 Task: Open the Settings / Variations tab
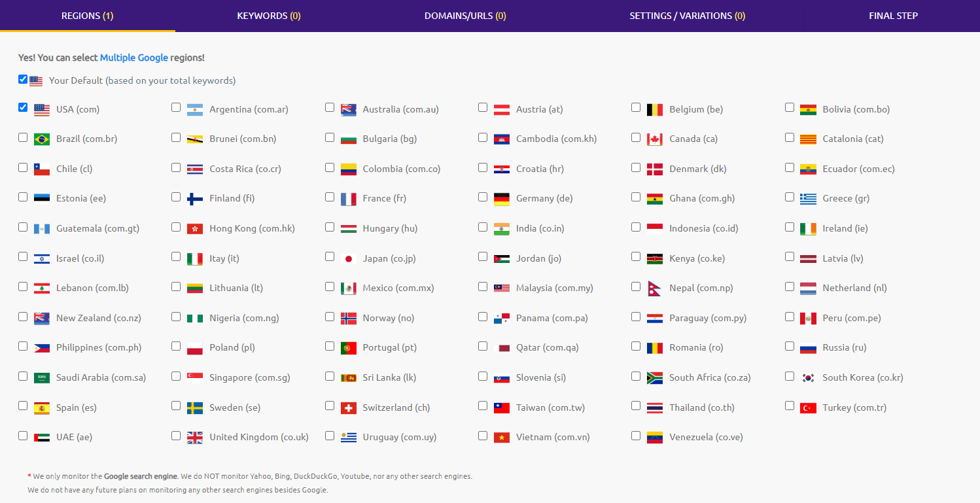point(688,16)
